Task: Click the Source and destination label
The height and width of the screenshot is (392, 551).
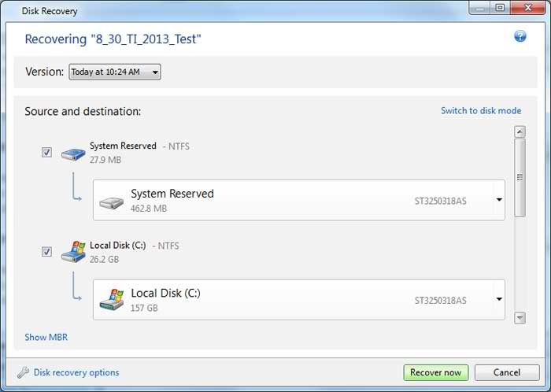Action: [x=83, y=111]
